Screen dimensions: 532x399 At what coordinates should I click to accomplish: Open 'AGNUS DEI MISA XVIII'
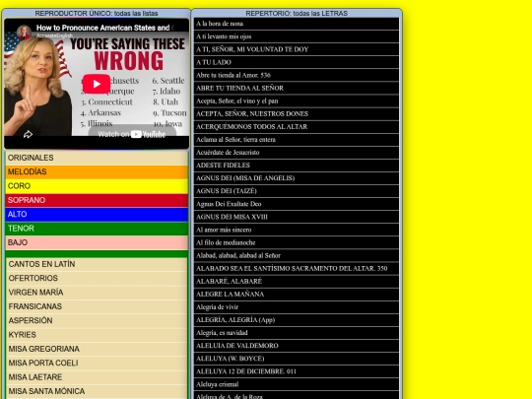point(297,217)
